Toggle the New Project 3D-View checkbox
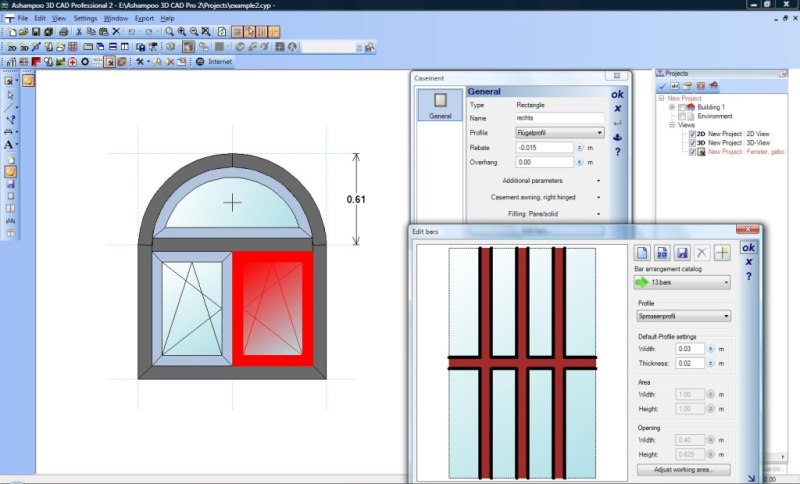 692,143
